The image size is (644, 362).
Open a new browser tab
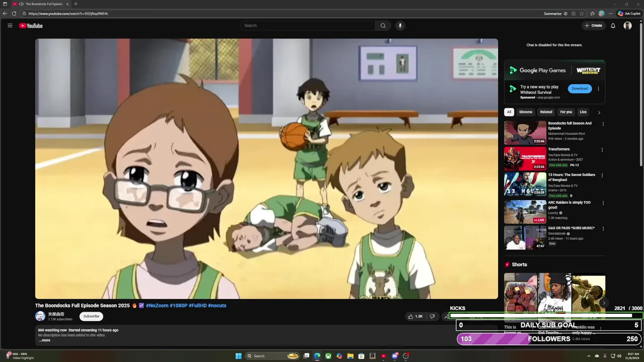click(x=75, y=4)
